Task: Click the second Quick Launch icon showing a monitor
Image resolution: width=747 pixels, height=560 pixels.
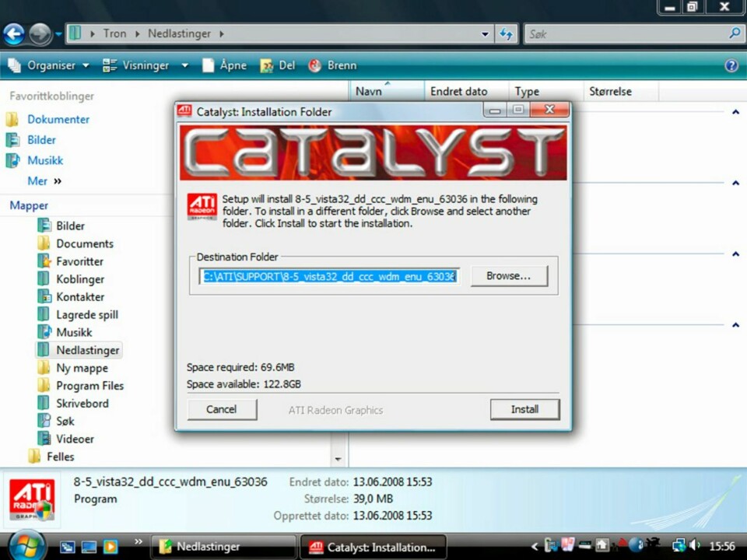Action: (x=89, y=547)
